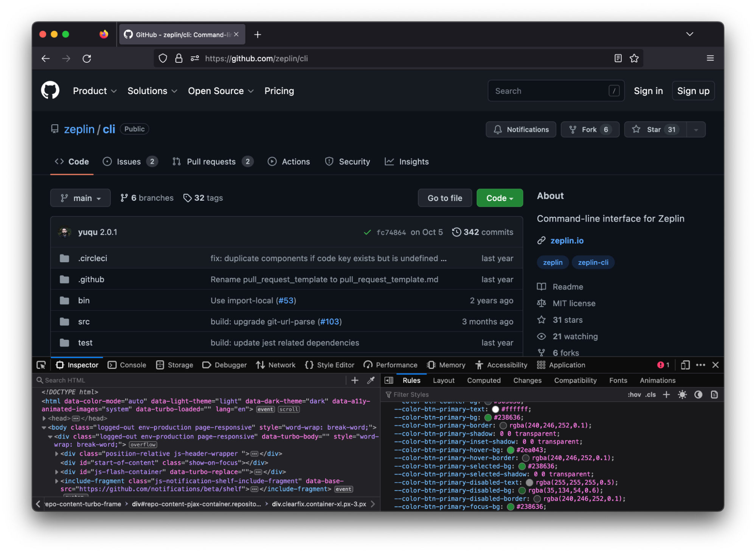Click the element picker icon in devtools
This screenshot has width=756, height=554.
point(41,365)
